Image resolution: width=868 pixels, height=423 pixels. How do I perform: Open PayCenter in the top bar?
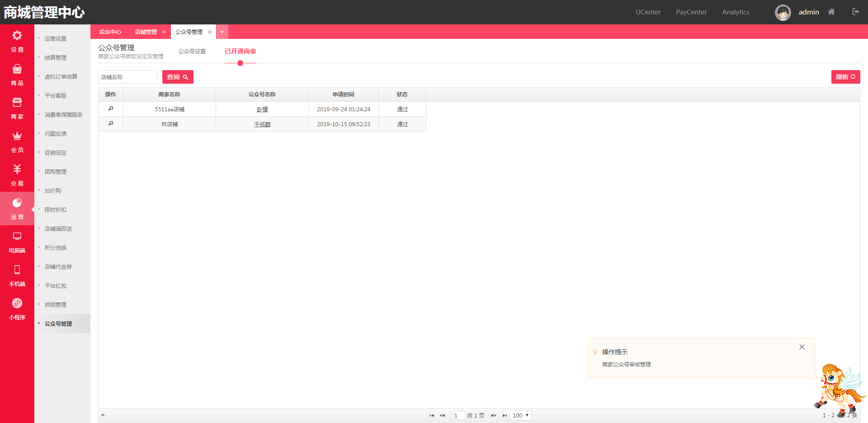tap(691, 12)
